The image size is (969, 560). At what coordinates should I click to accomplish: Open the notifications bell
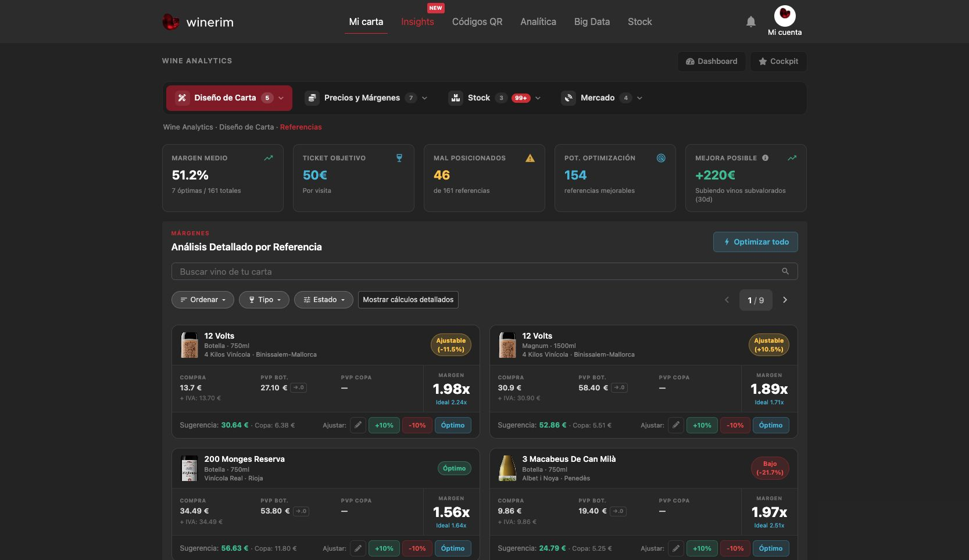pos(750,22)
